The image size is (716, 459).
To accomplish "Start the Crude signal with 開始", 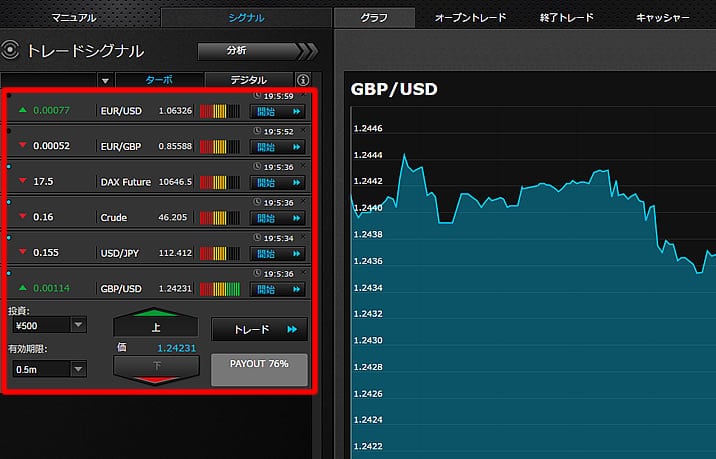I will point(278,218).
